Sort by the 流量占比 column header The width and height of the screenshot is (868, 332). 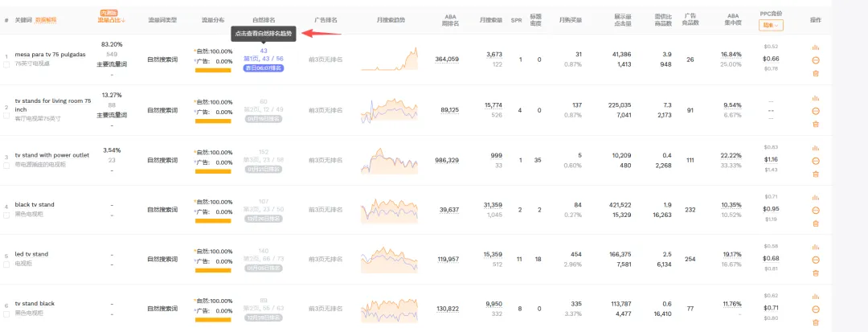pyautogui.click(x=112, y=19)
